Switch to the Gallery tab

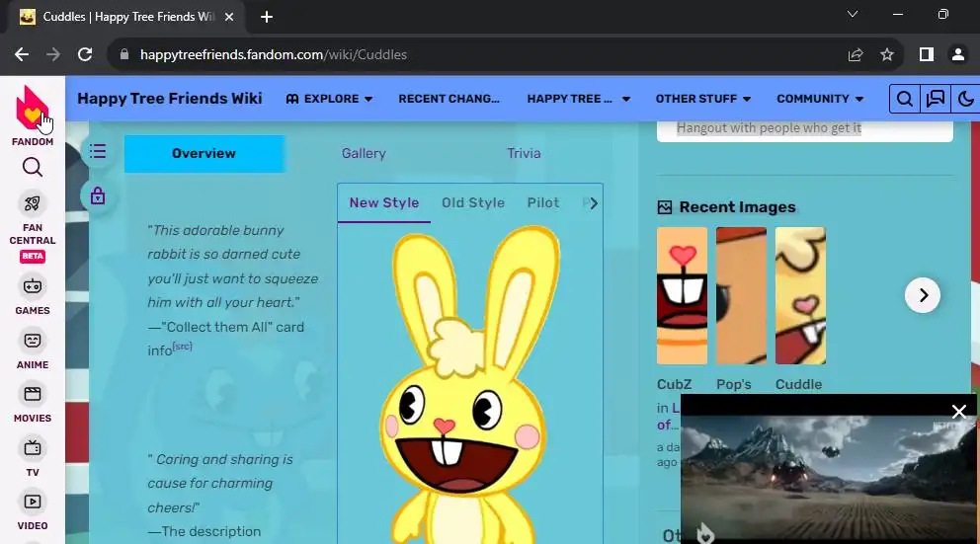point(364,154)
